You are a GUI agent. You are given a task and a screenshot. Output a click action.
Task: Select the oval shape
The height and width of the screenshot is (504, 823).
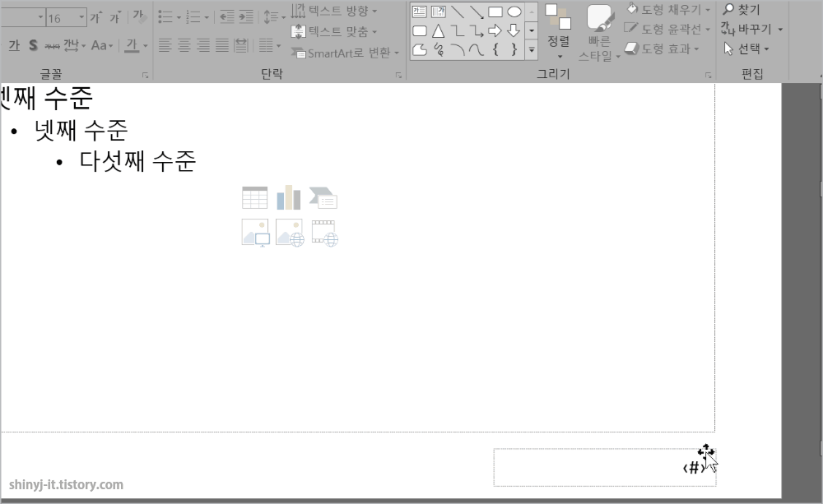coord(514,12)
